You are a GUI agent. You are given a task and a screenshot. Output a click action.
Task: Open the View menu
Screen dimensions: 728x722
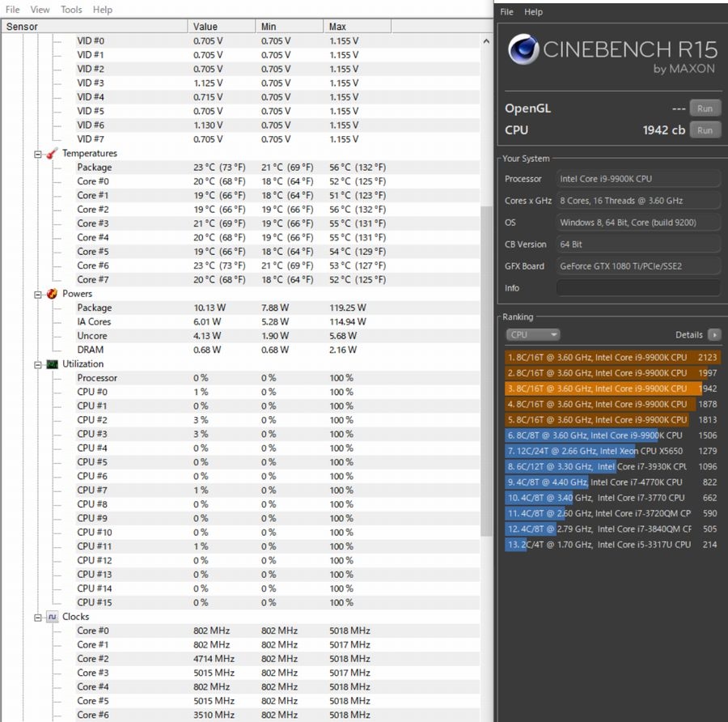(x=40, y=9)
